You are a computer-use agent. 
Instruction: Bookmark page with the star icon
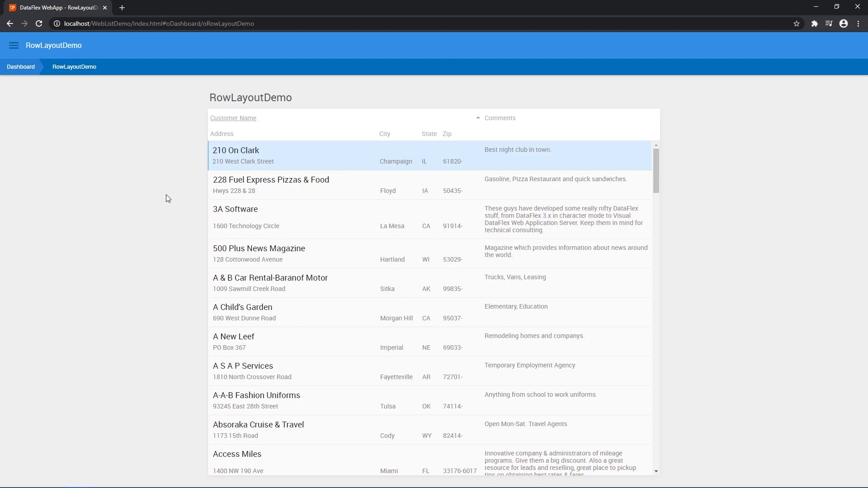[797, 23]
